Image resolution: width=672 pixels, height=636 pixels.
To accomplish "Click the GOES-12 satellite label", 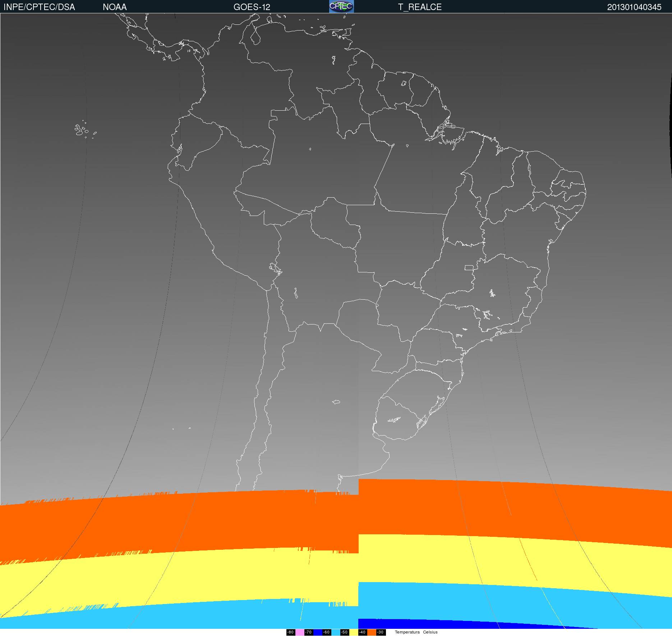I will 252,7.
